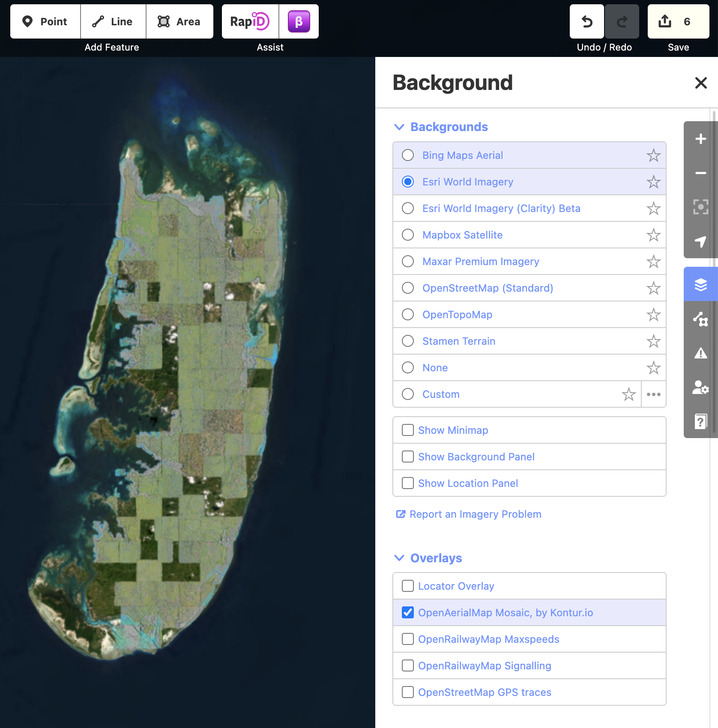Enable Show Background Panel checkbox

[x=408, y=456]
